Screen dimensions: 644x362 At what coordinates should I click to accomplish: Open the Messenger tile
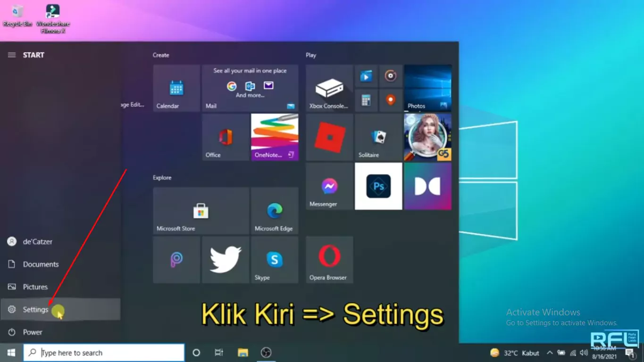[329, 186]
